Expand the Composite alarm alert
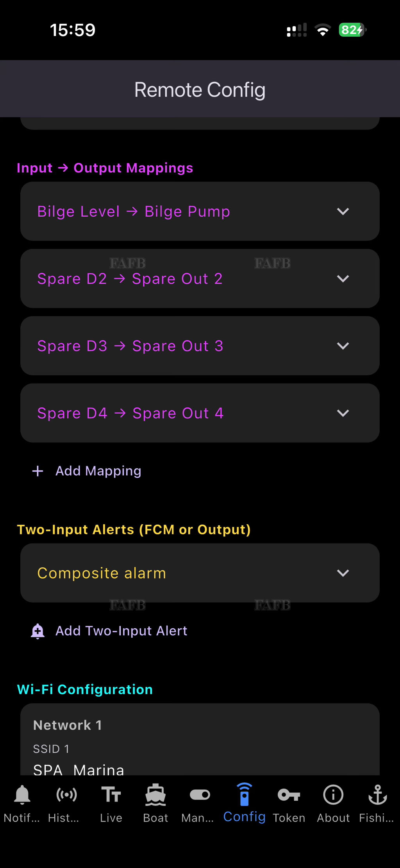Screen dimensions: 400x868 [343, 573]
